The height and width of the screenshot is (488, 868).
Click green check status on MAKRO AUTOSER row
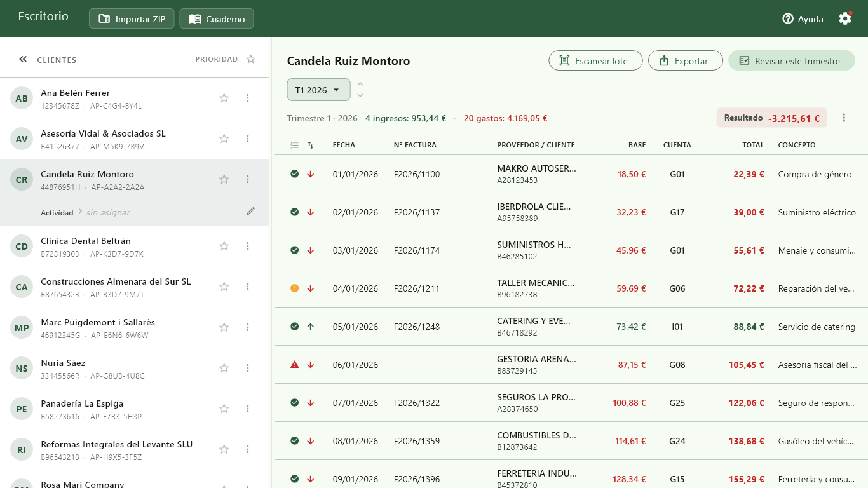[294, 174]
